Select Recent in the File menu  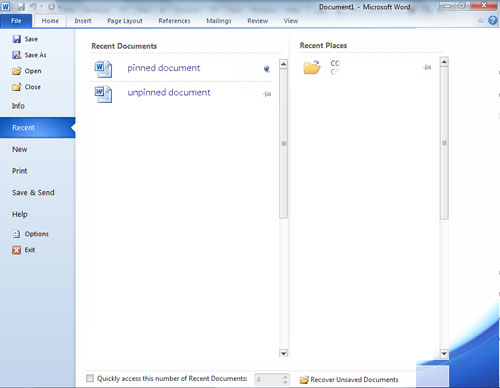point(38,127)
